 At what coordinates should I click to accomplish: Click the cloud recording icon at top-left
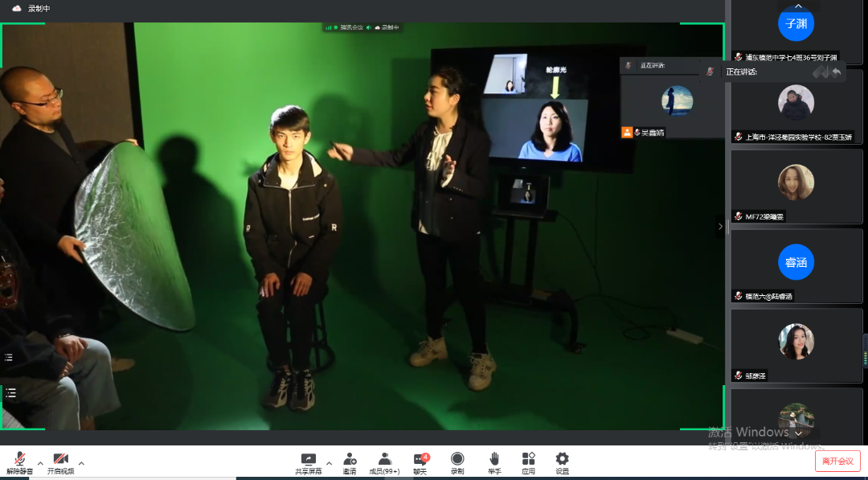pos(17,8)
